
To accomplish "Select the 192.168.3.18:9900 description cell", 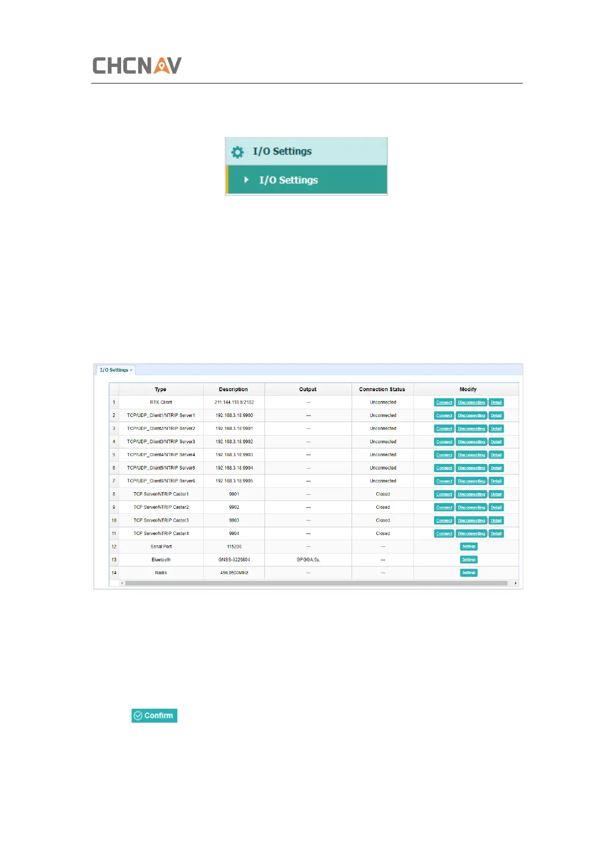I will point(234,415).
